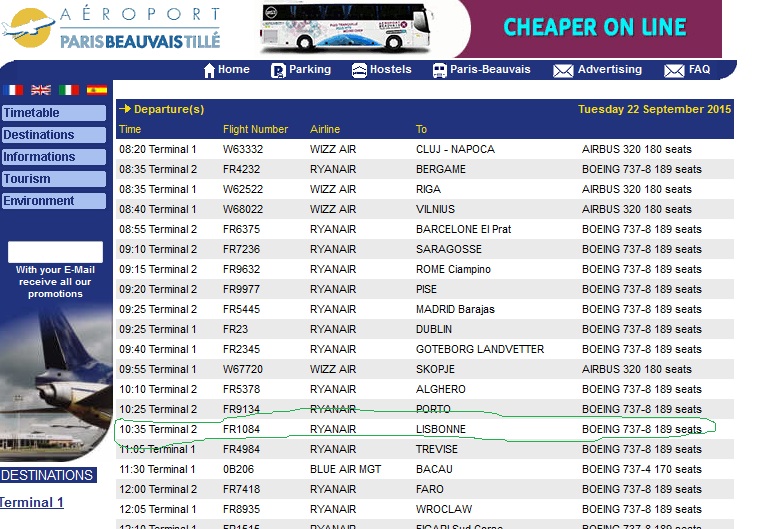This screenshot has width=771, height=529.
Task: Click flight number FR9134
Action: [x=241, y=410]
